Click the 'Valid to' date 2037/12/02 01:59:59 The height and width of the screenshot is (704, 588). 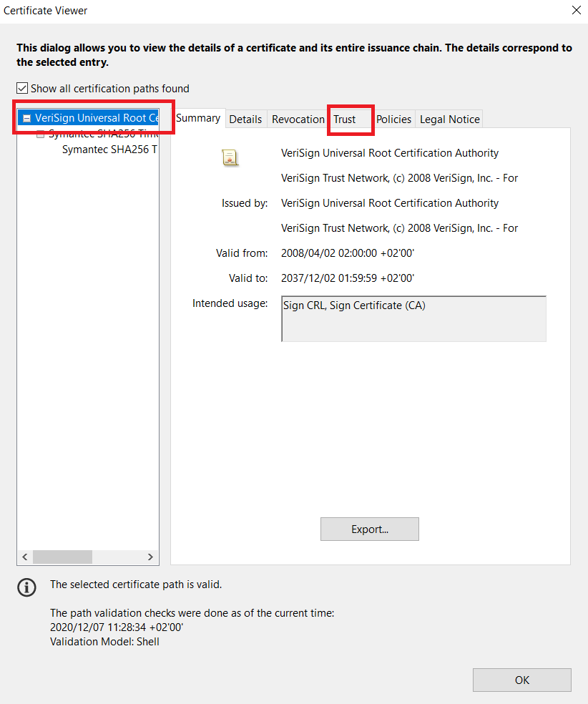(x=348, y=278)
